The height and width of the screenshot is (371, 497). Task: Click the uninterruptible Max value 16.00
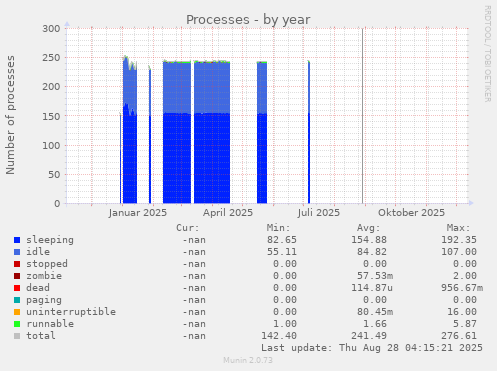point(462,312)
